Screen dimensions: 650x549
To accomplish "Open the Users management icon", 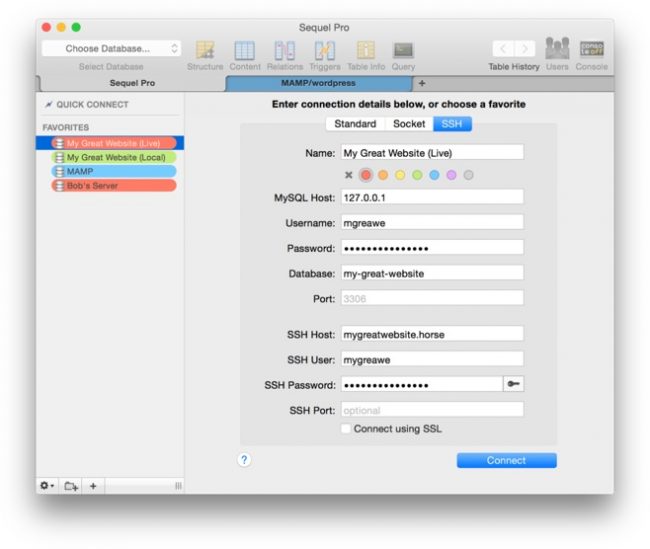I will tap(557, 48).
